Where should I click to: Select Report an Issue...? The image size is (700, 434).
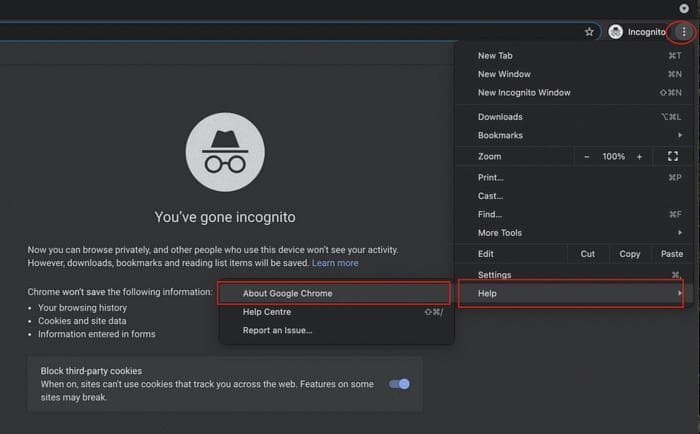tap(337, 330)
